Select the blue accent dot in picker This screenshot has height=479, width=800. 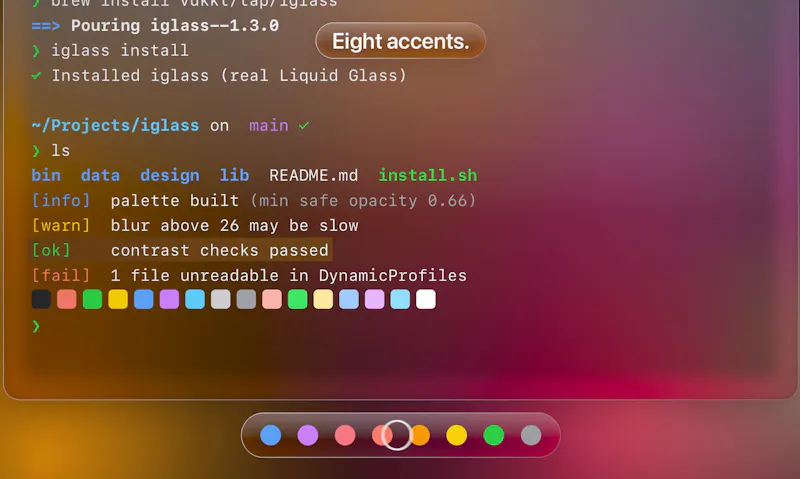point(270,435)
